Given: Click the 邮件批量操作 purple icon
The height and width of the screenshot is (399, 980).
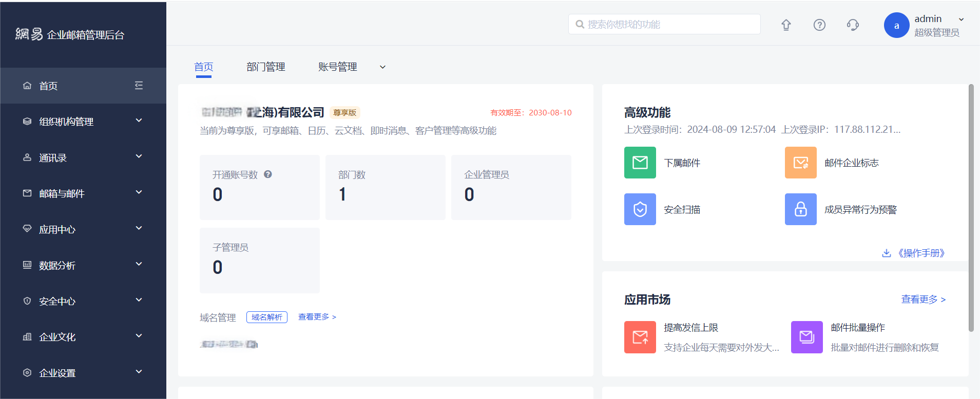Looking at the screenshot, I should coord(806,337).
